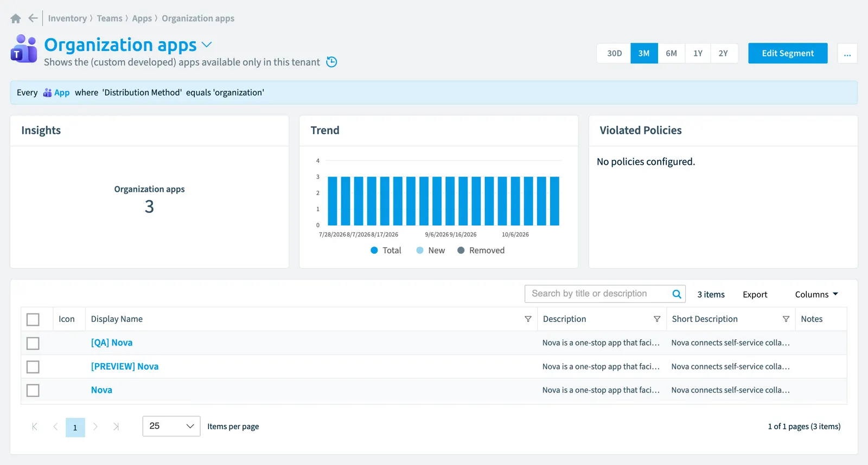868x465 pixels.
Task: Select the 6M time range tab
Action: 671,53
